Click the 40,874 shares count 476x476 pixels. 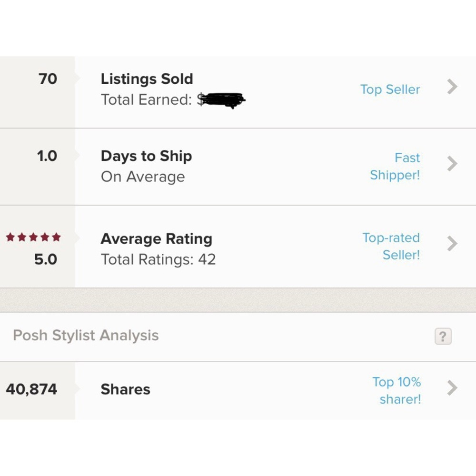[31, 389]
